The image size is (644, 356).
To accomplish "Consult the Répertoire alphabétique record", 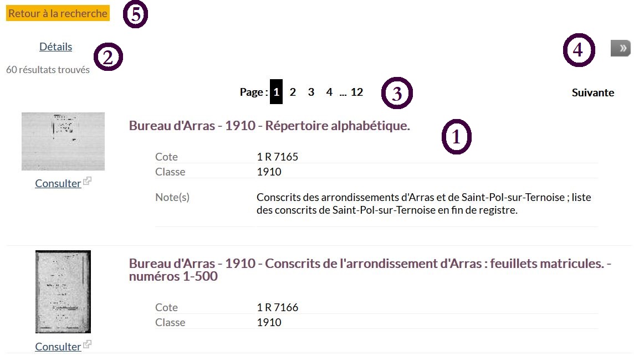I will [x=58, y=183].
